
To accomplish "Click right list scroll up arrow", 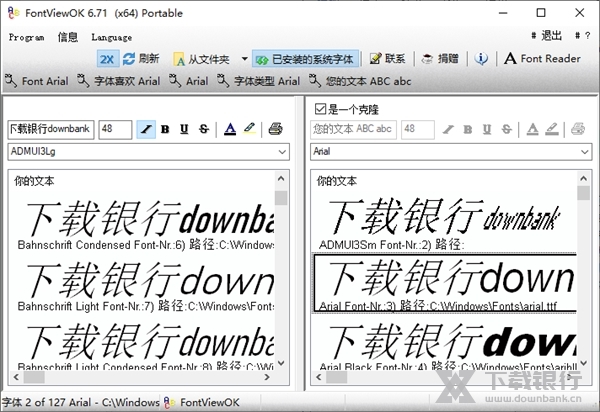I will (583, 179).
